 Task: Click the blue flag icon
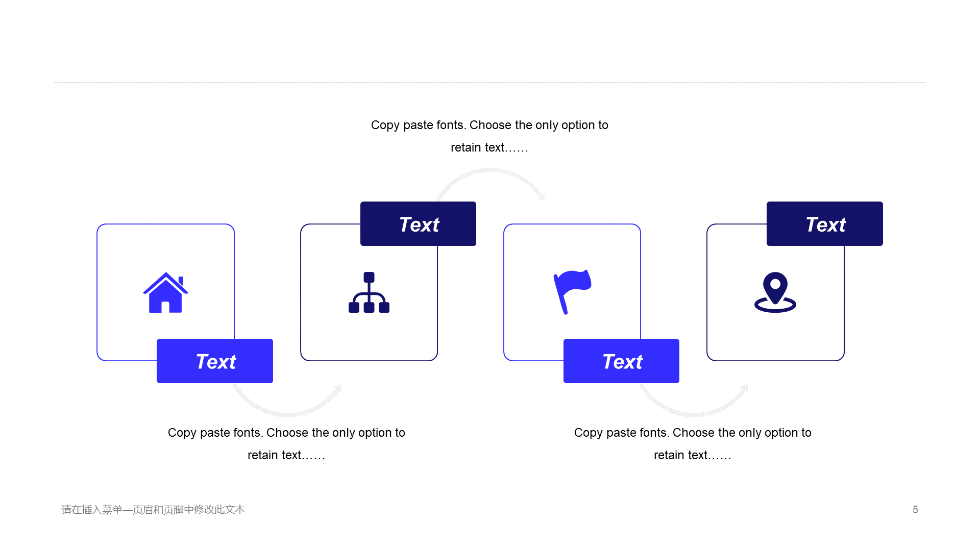pyautogui.click(x=572, y=292)
